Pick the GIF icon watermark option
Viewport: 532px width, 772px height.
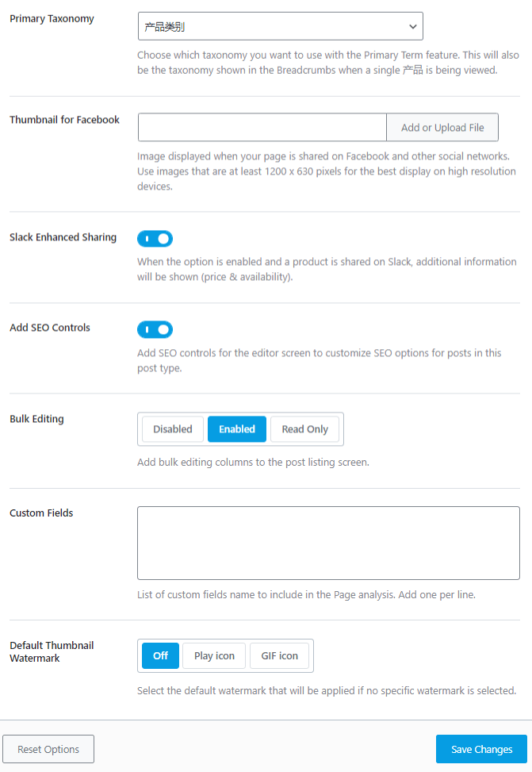point(279,656)
